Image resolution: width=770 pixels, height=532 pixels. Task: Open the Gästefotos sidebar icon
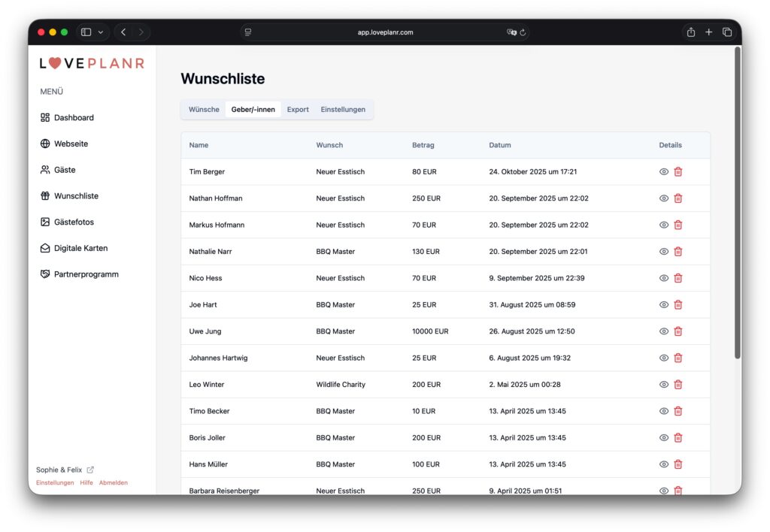(45, 222)
